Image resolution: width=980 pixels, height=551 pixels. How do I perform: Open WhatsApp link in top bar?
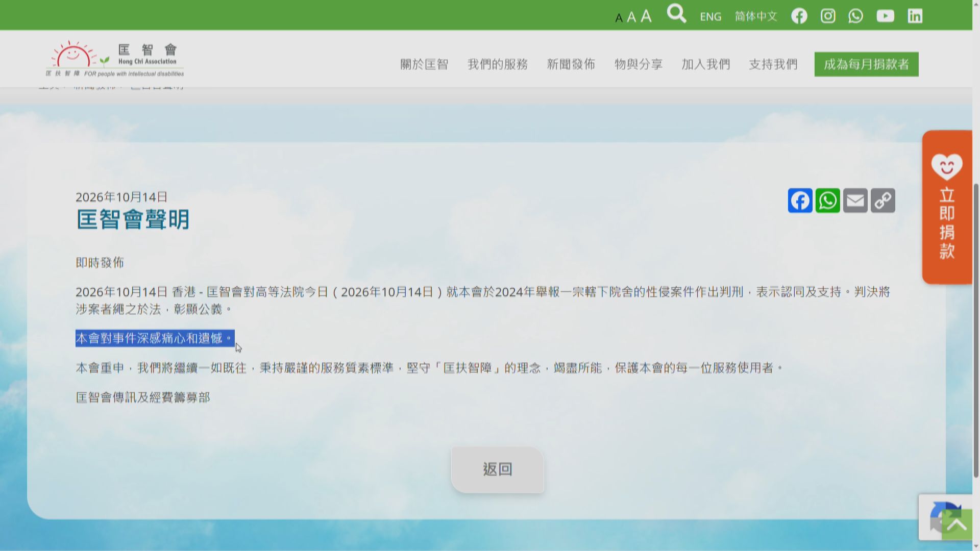856,16
